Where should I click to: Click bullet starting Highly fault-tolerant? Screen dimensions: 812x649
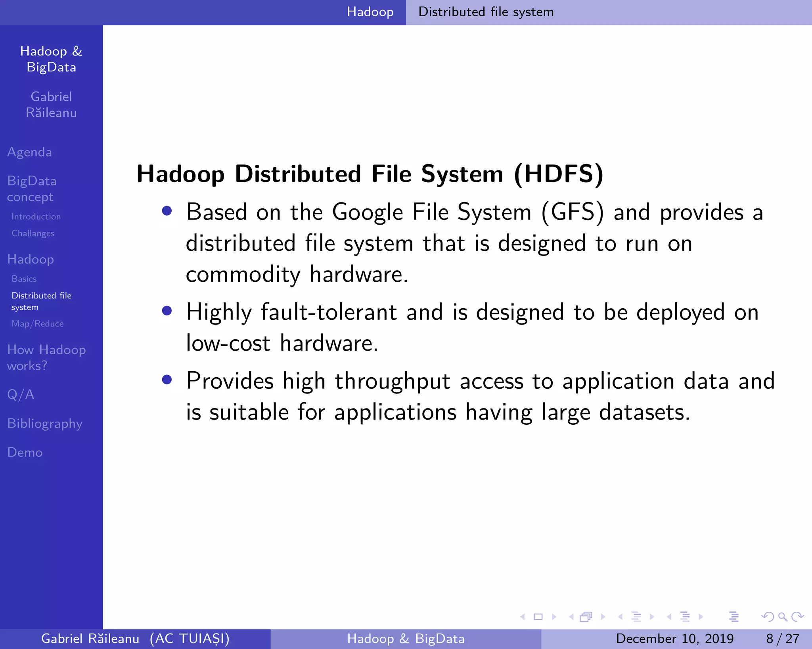(x=472, y=327)
